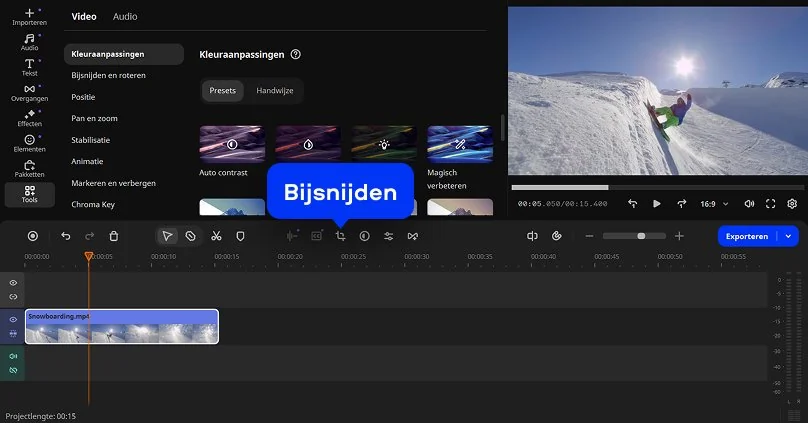
Task: Toggle visibility of the top overlay track
Action: tap(13, 283)
